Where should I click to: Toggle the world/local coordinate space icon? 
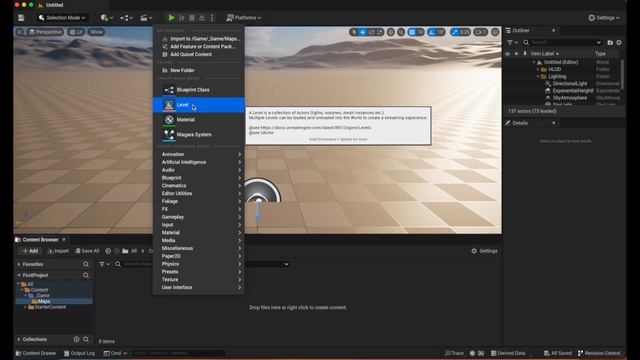391,32
